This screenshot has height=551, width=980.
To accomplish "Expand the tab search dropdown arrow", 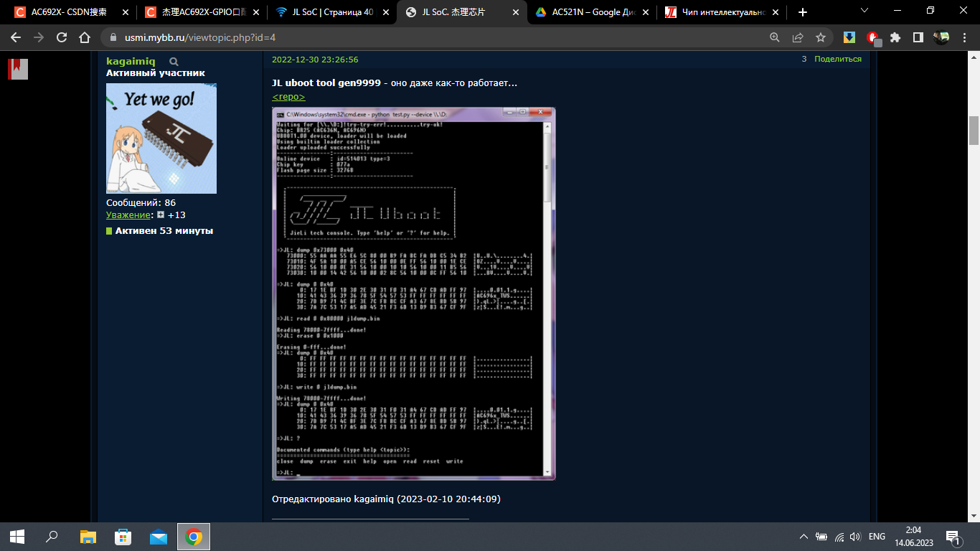I will click(x=864, y=11).
